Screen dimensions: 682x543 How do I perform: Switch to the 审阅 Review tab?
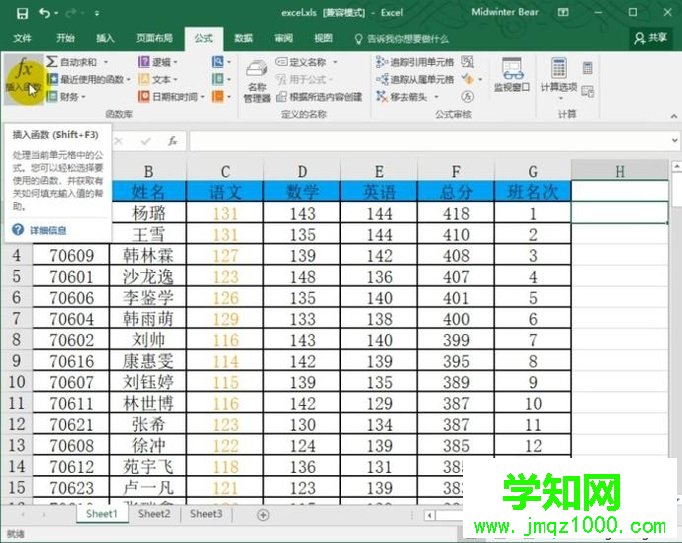283,38
